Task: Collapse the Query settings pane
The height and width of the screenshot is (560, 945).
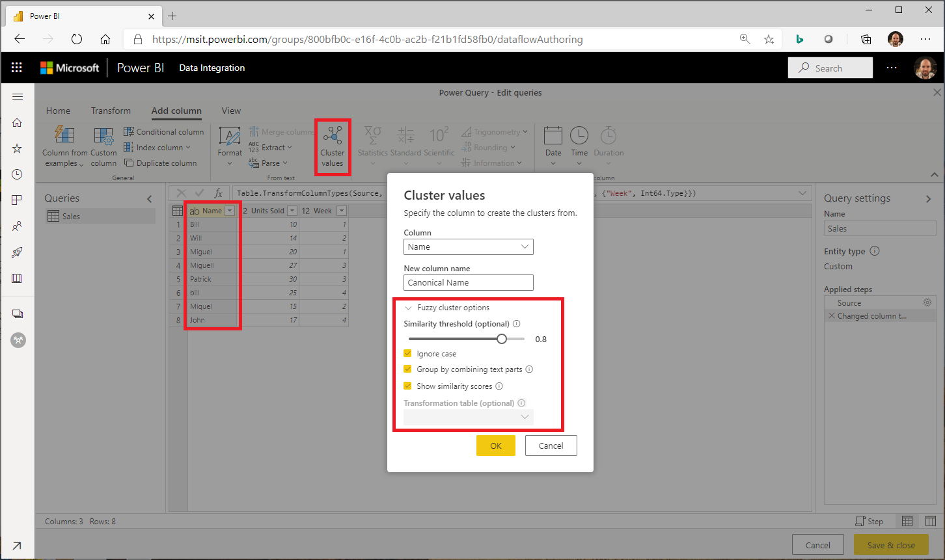Action: pos(928,199)
